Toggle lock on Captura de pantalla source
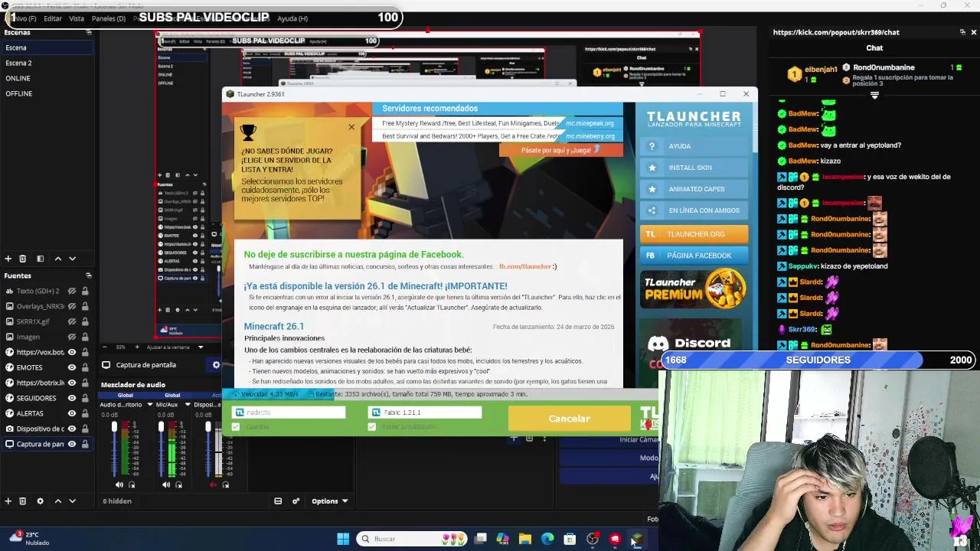Image resolution: width=980 pixels, height=551 pixels. tap(84, 444)
